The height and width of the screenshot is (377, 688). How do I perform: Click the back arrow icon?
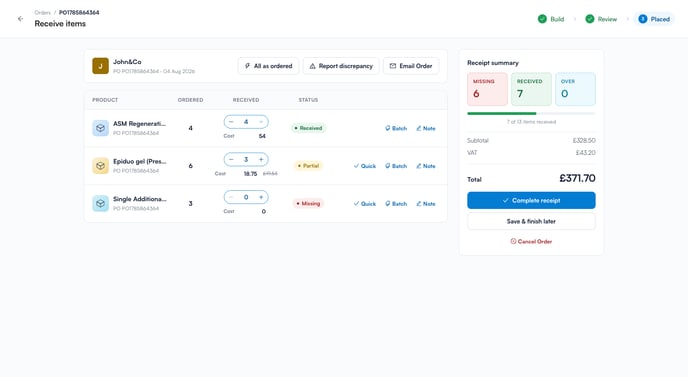click(x=20, y=19)
